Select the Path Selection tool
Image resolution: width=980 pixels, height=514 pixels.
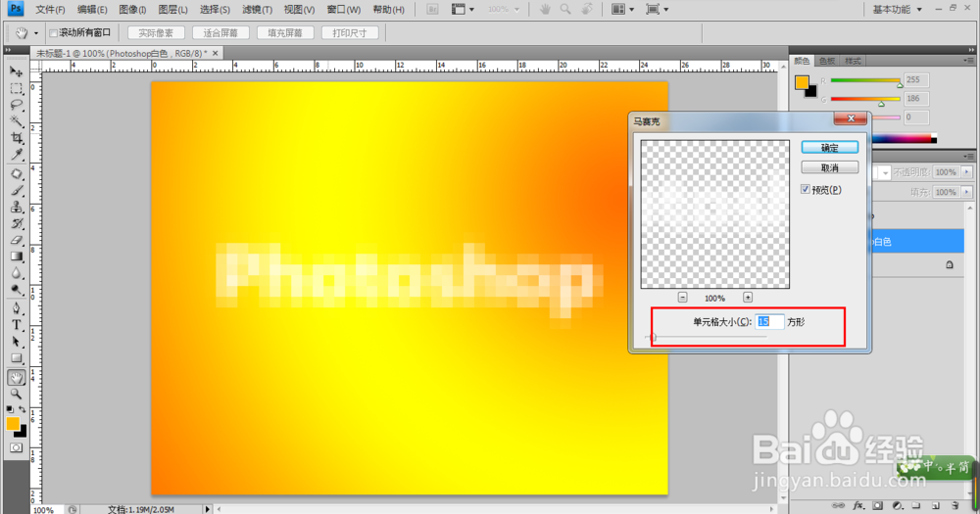point(17,342)
